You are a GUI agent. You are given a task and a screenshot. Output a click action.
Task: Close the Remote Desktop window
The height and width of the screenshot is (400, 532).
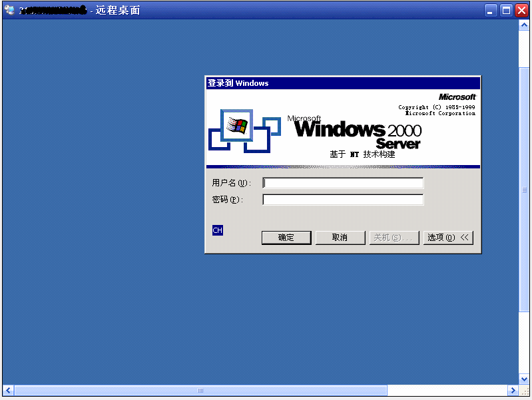pyautogui.click(x=521, y=11)
